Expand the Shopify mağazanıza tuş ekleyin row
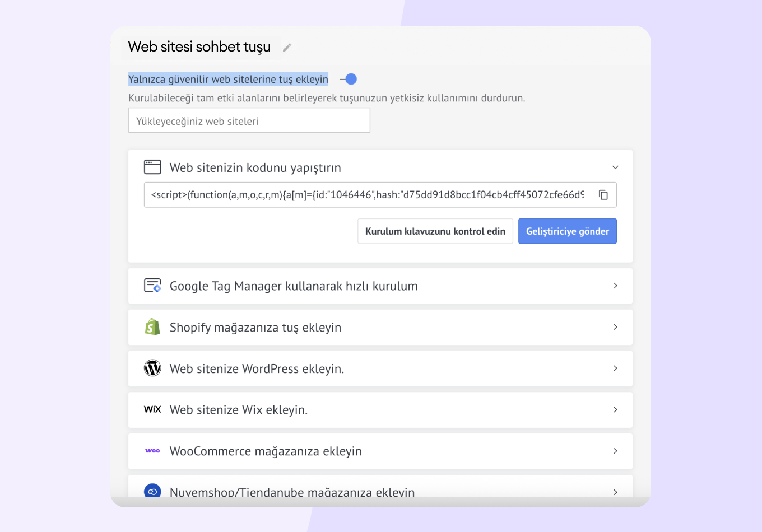Screen dimensions: 762x532 pyautogui.click(x=615, y=327)
